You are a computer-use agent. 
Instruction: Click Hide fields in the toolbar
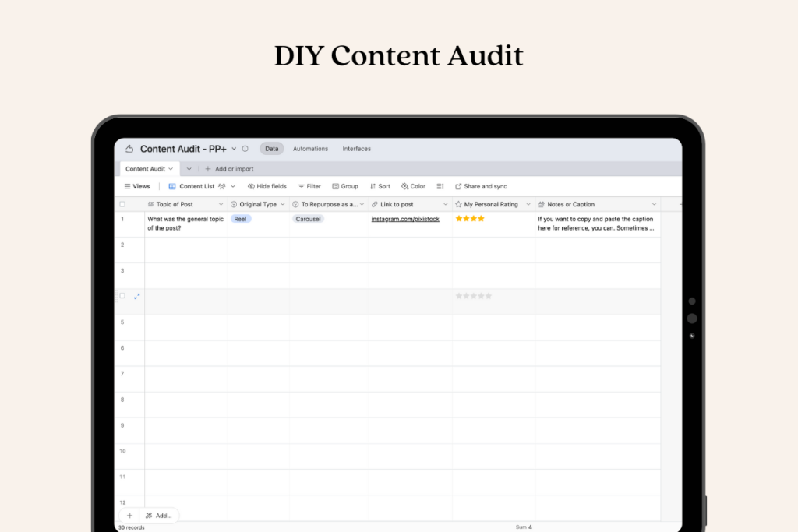pos(267,187)
